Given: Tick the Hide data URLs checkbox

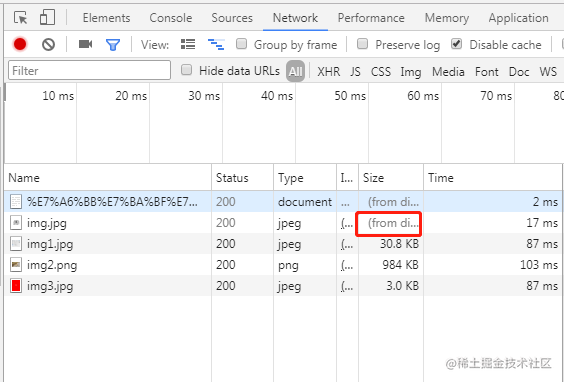Looking at the screenshot, I should pyautogui.click(x=186, y=70).
